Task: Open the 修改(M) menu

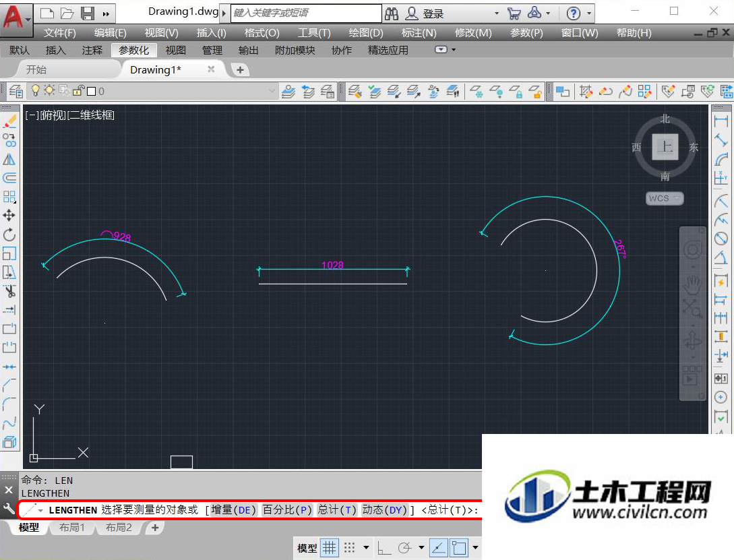Action: [473, 33]
